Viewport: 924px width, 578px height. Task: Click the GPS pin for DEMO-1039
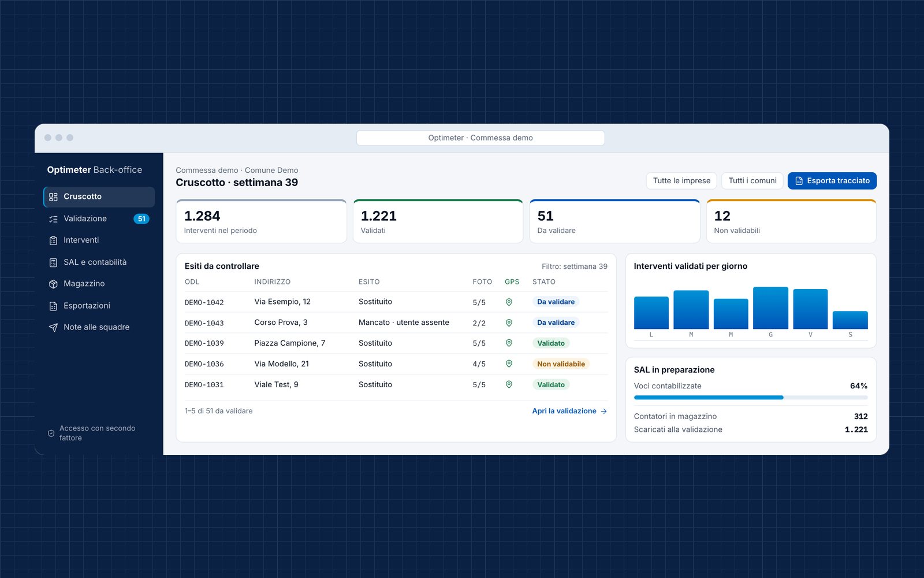(509, 343)
